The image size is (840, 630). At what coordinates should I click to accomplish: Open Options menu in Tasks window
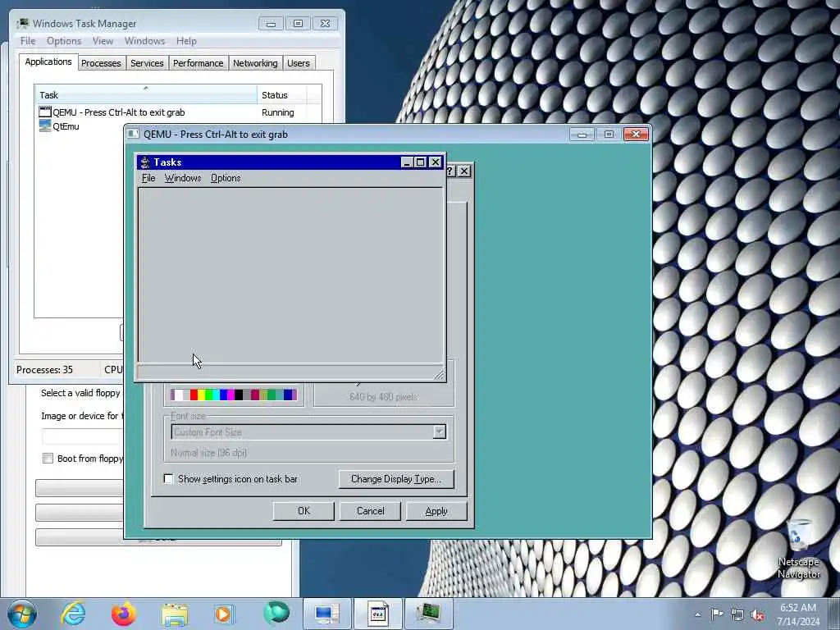point(226,178)
